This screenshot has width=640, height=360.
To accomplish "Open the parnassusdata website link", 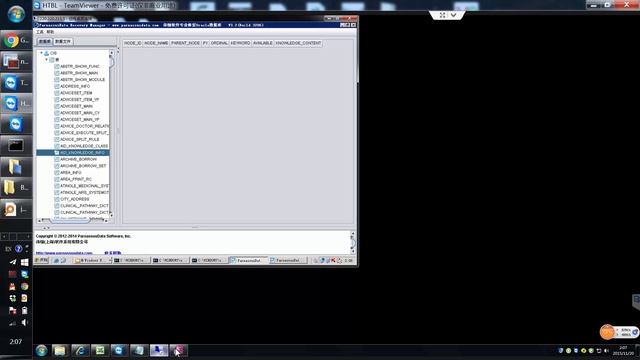I will (x=64, y=253).
